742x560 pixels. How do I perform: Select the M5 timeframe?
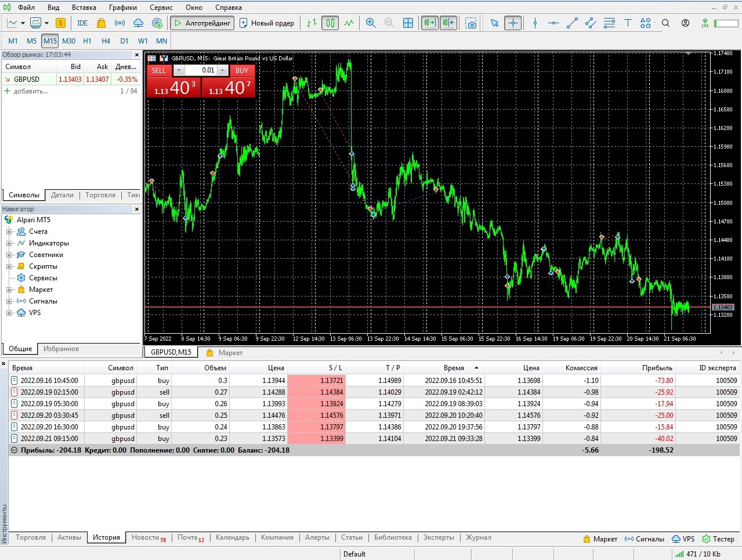(x=31, y=41)
